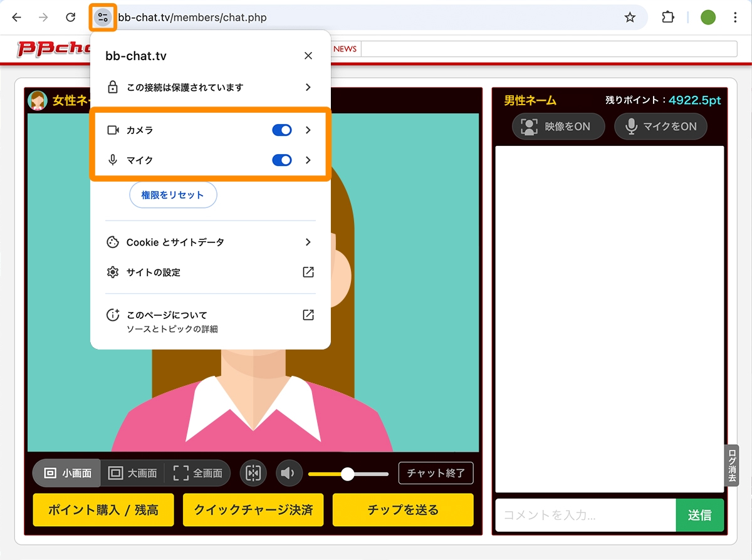Click the コメントを入力 text field
The height and width of the screenshot is (560, 752).
(x=583, y=515)
